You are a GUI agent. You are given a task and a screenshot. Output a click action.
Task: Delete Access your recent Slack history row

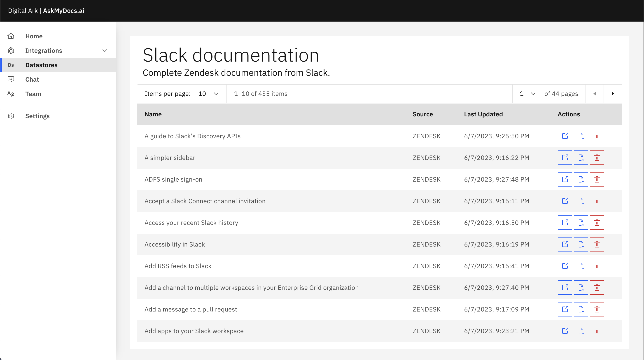(x=597, y=223)
